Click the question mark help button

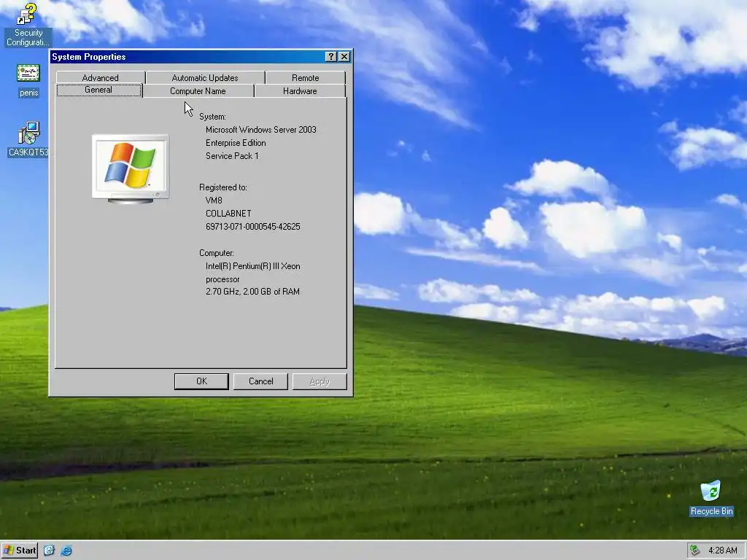(330, 57)
